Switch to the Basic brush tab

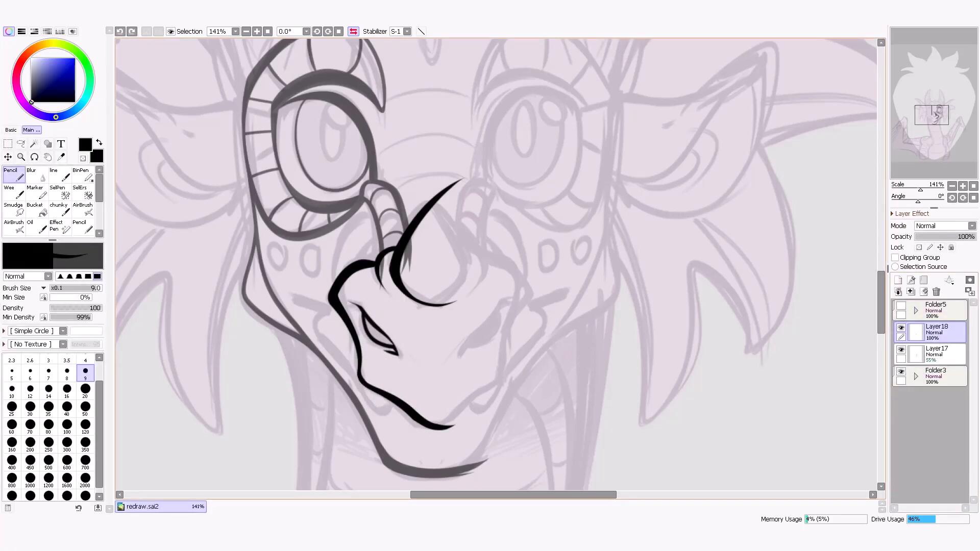pyautogui.click(x=11, y=130)
